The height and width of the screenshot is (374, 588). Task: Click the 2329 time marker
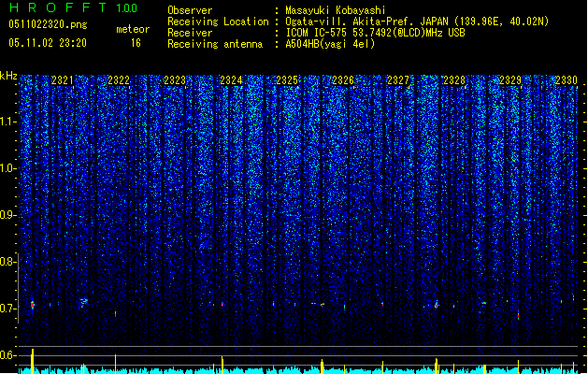tap(510, 80)
